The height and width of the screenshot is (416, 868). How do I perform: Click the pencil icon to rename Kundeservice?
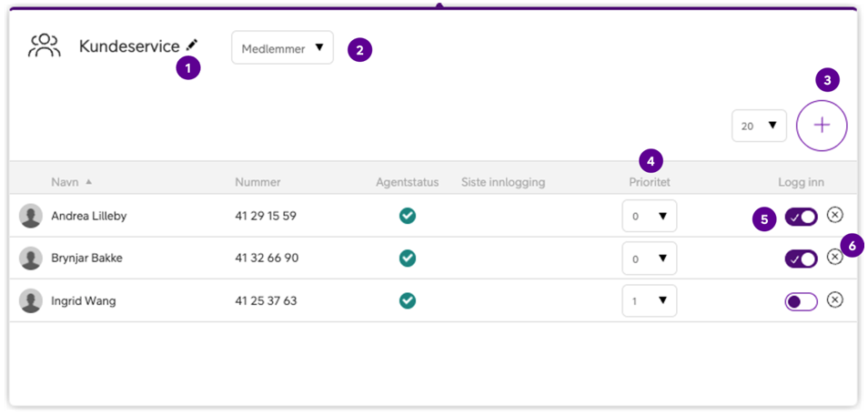192,45
